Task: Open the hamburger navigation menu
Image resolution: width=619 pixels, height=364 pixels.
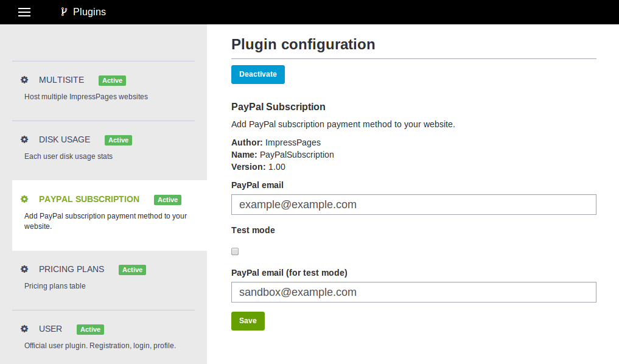Action: [24, 12]
